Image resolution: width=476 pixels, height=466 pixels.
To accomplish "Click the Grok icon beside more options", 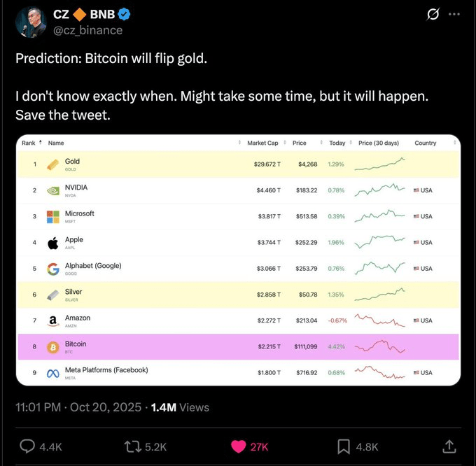I will [x=433, y=14].
